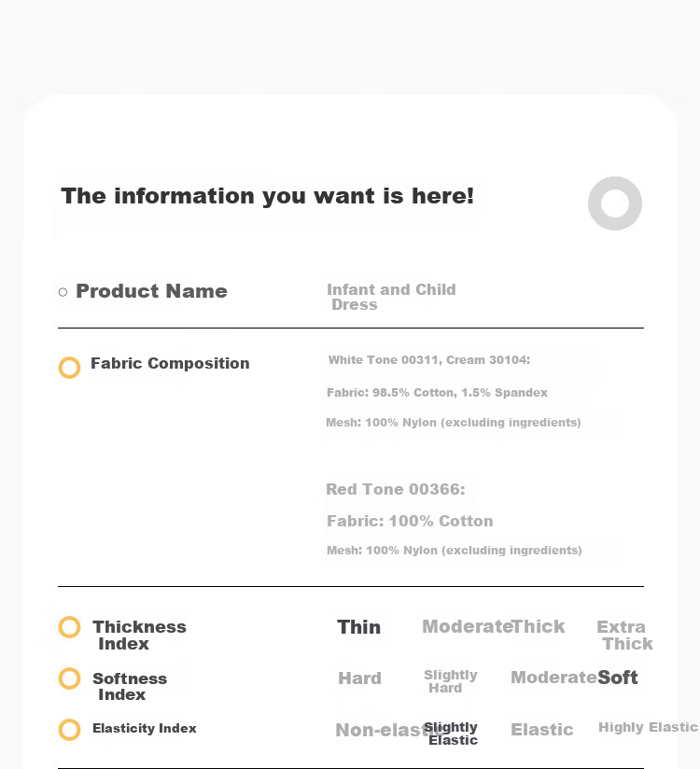Click the orange ring beside Thickness Index
Image resolution: width=700 pixels, height=769 pixels.
click(x=69, y=627)
